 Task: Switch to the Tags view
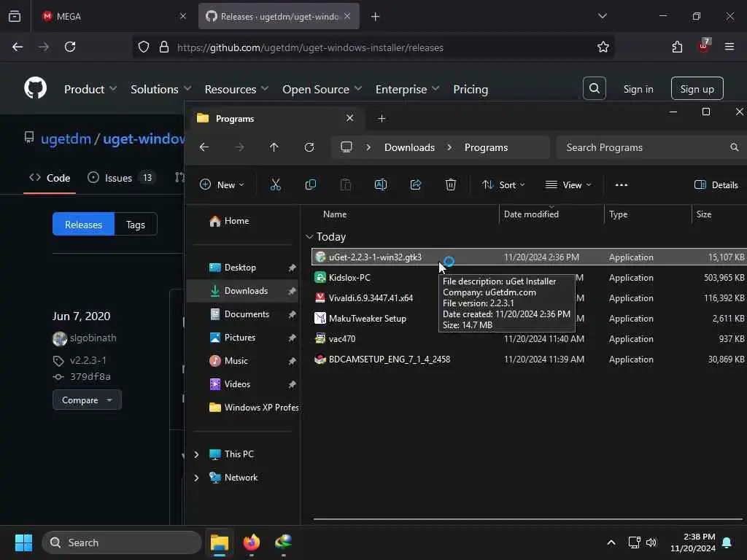click(135, 225)
